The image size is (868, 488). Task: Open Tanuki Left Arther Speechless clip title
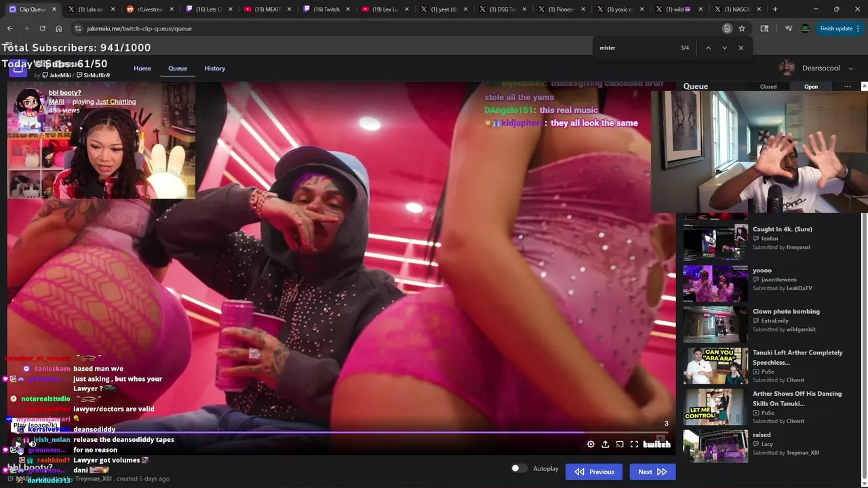797,357
